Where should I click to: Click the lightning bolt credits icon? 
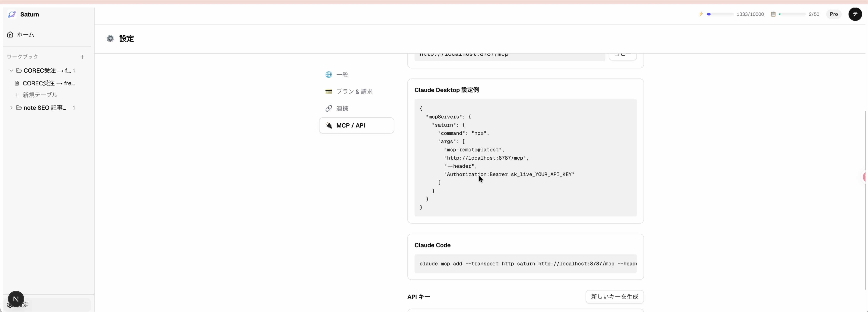[701, 14]
